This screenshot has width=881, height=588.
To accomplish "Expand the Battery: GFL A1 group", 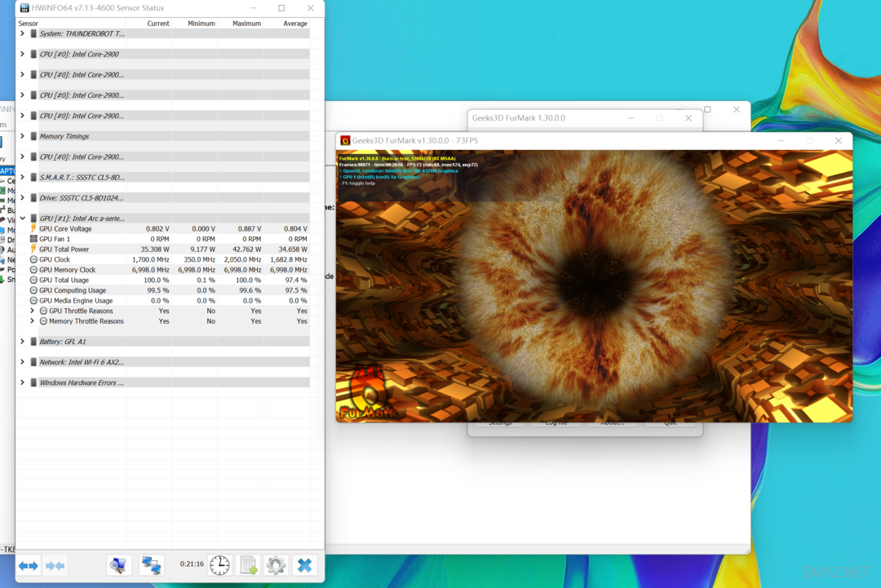I will (x=22, y=342).
